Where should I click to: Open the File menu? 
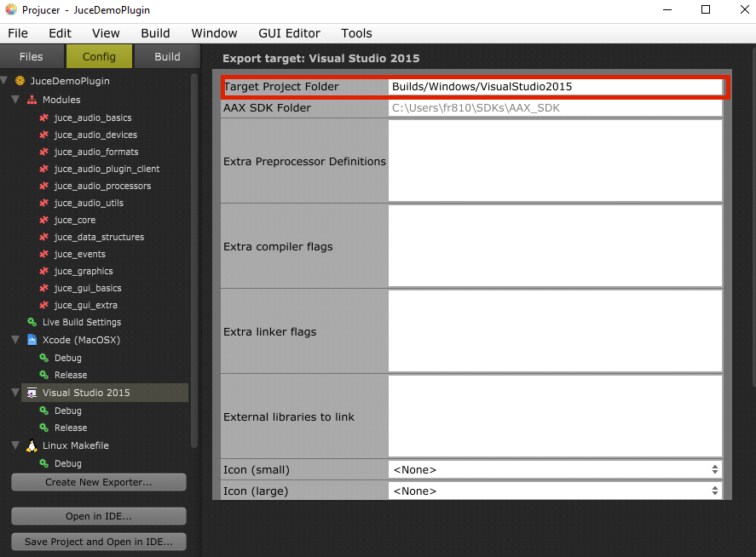click(x=18, y=33)
